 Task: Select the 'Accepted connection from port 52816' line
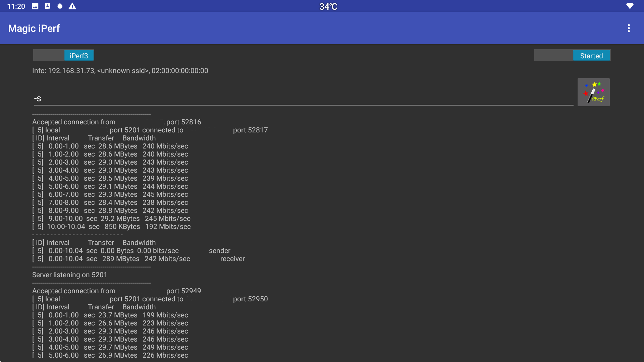117,122
